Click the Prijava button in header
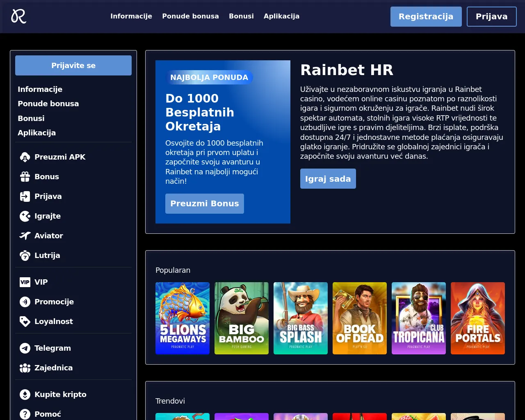The width and height of the screenshot is (525, 420). click(491, 16)
